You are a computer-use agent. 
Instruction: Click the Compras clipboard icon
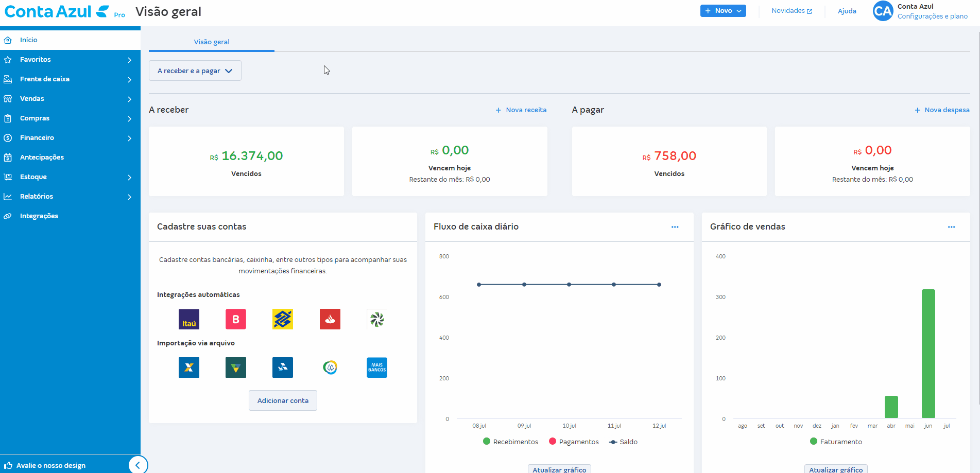click(8, 118)
